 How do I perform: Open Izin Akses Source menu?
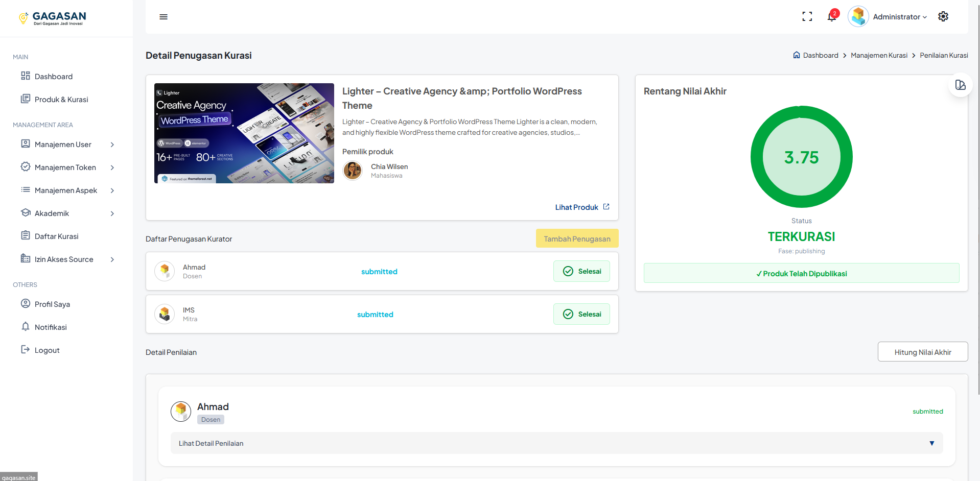click(x=64, y=259)
